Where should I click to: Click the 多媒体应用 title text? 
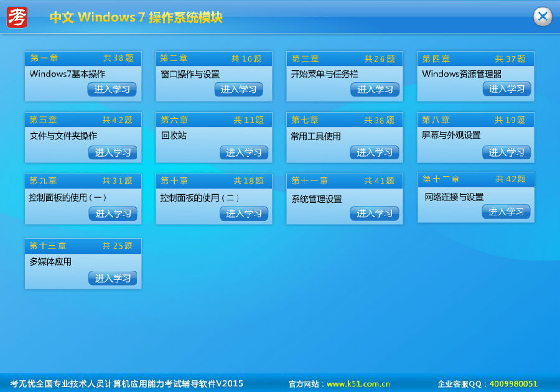(x=50, y=262)
